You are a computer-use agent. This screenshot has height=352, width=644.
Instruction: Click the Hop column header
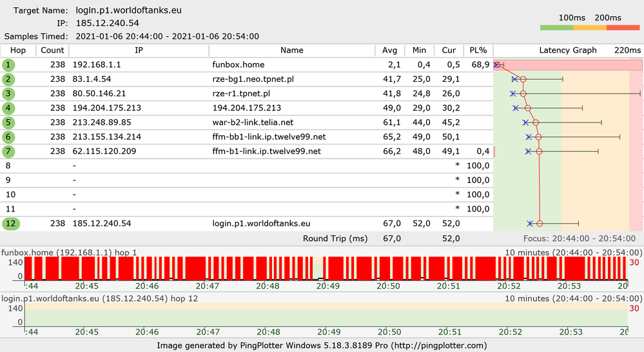coord(18,50)
